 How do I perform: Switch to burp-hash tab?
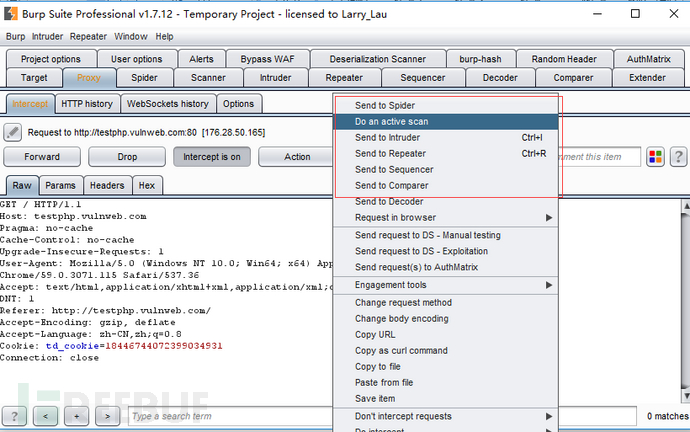(x=481, y=59)
